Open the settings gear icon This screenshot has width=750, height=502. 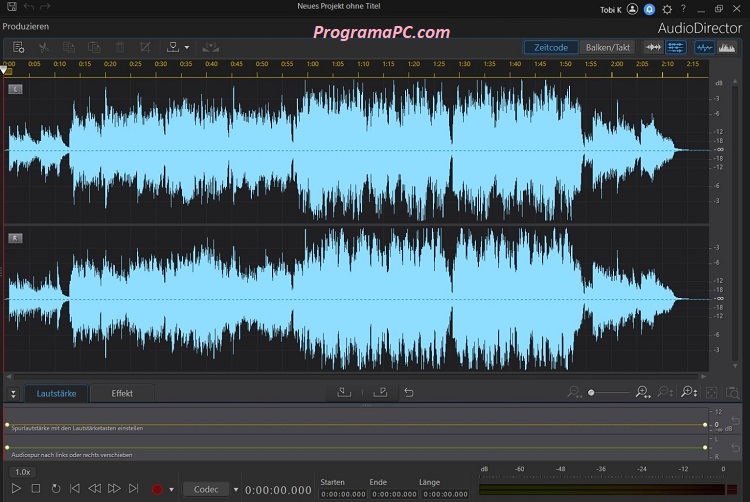pos(668,8)
